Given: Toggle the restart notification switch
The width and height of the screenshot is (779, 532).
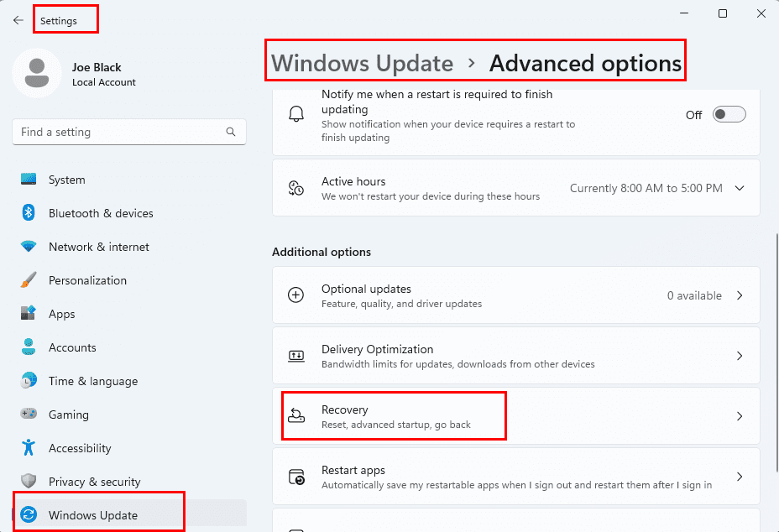Looking at the screenshot, I should click(x=729, y=114).
